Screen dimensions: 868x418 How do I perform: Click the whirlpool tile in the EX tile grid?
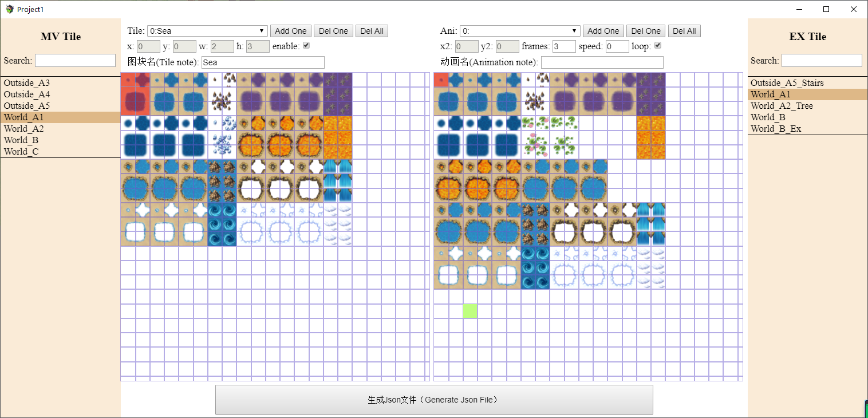[535, 268]
